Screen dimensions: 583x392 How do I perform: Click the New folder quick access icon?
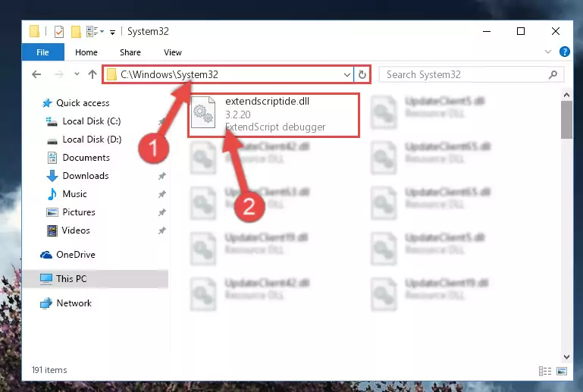(x=76, y=32)
